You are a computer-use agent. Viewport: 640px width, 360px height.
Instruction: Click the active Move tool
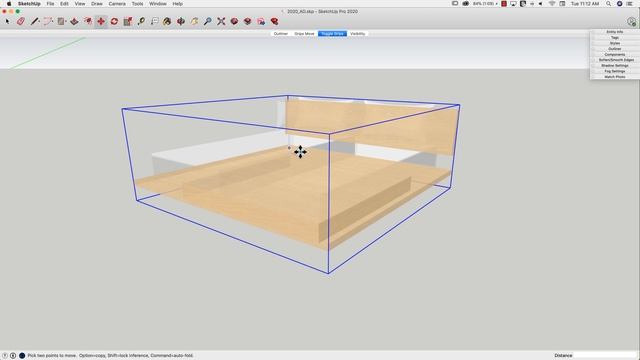(101, 21)
